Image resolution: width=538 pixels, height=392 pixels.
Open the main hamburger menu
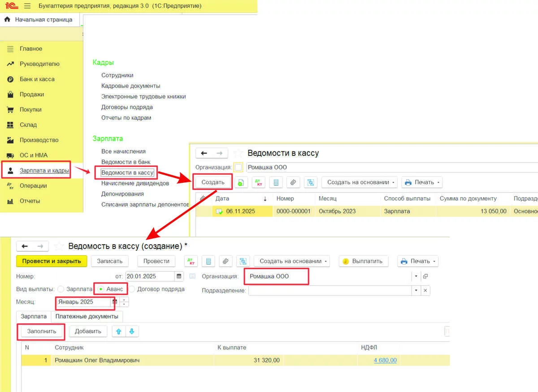[27, 6]
